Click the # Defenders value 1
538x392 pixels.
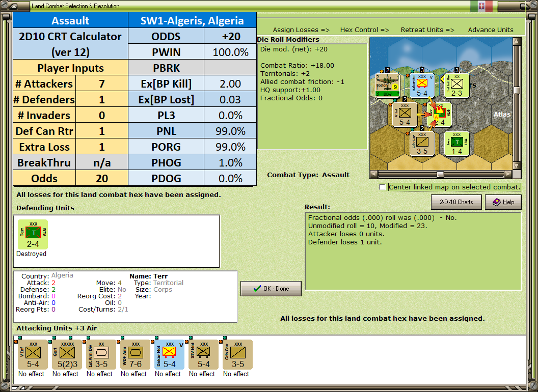pos(101,99)
